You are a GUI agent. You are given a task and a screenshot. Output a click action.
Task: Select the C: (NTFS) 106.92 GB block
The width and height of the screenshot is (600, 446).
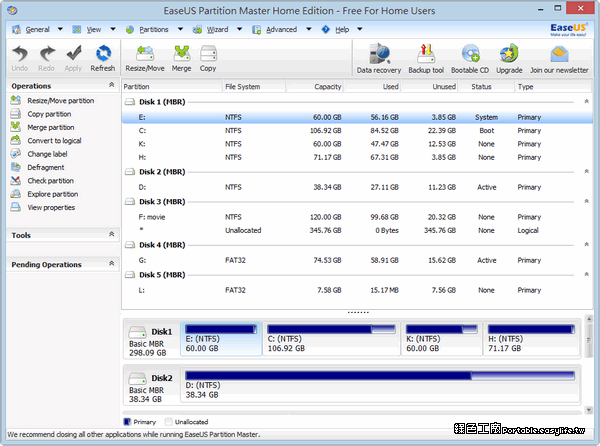[x=331, y=339]
